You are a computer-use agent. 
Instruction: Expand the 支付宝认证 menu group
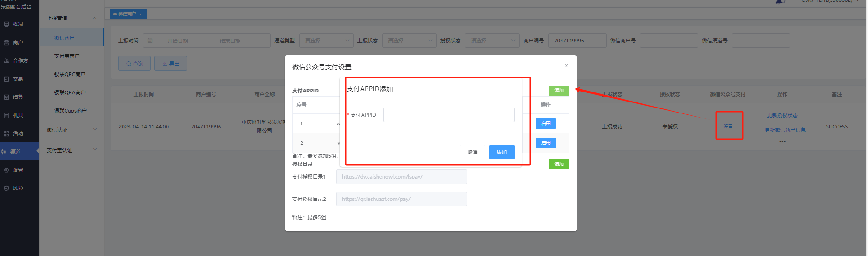(95, 149)
